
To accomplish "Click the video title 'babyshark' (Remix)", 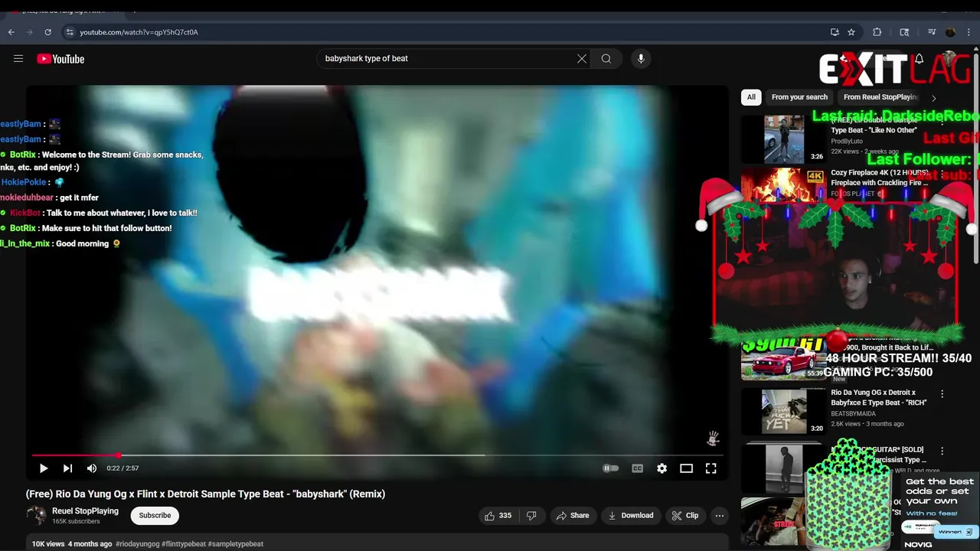I will (205, 494).
